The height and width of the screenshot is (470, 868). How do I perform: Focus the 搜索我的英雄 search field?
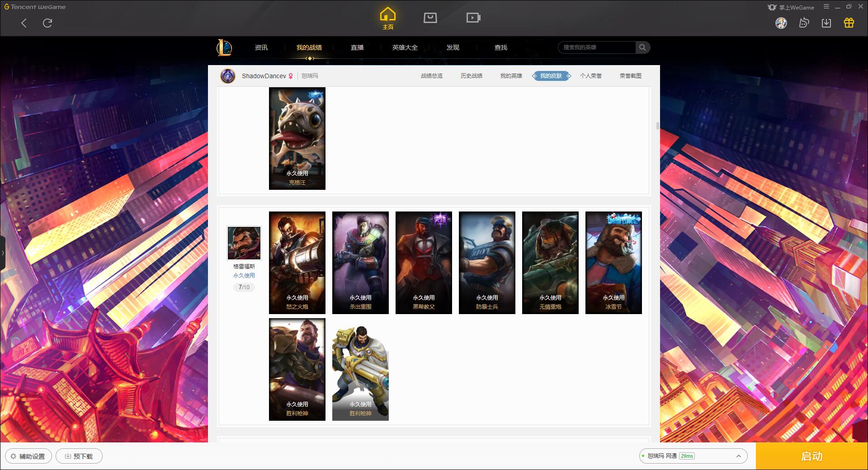click(597, 47)
